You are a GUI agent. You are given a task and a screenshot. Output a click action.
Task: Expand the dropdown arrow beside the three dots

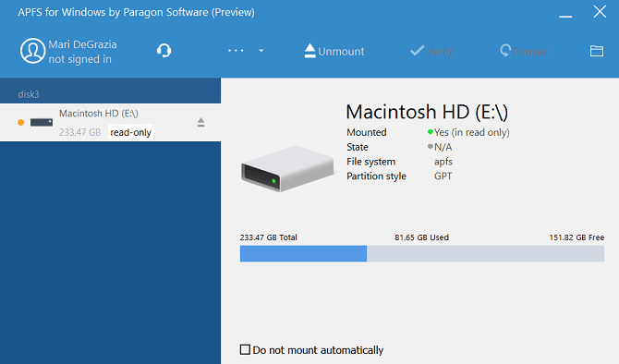[261, 51]
